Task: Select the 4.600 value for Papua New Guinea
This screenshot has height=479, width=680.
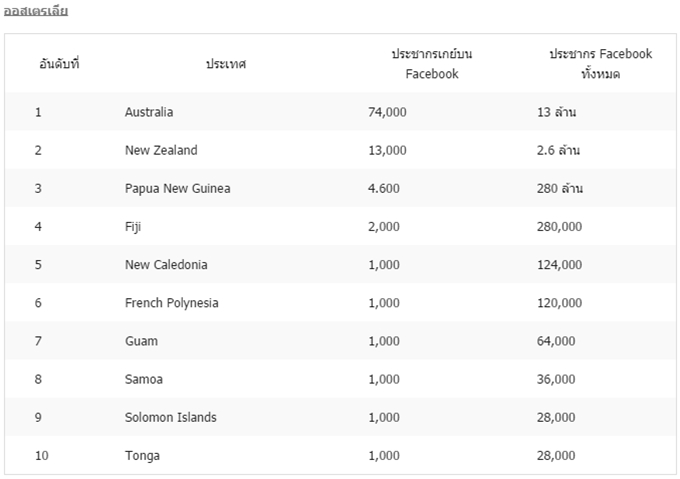Action: point(384,189)
